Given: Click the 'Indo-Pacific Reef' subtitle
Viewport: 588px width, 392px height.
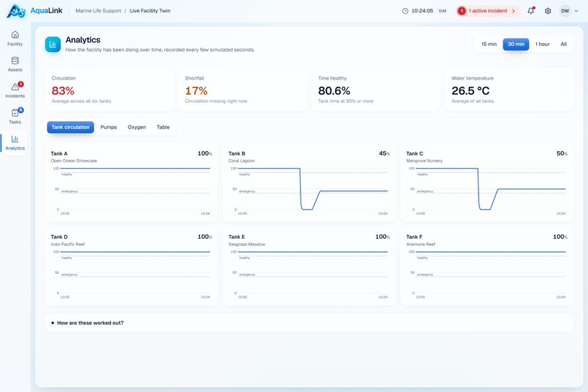Looking at the screenshot, I should pos(68,245).
